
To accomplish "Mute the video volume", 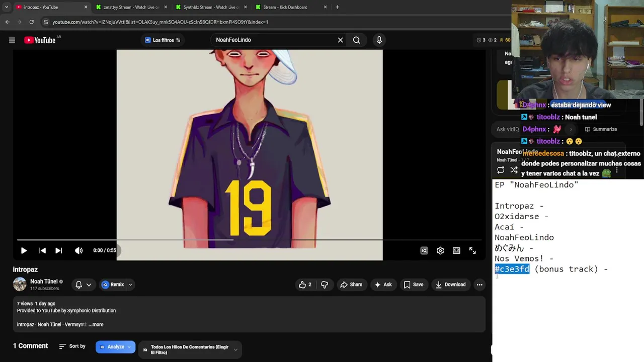I will pos(79,250).
